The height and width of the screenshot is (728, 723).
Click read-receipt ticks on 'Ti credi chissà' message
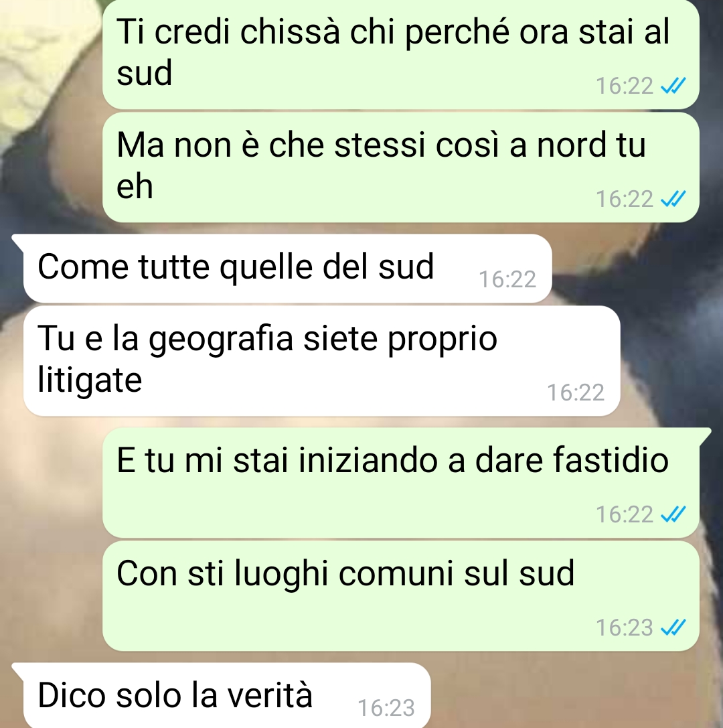[x=673, y=86]
